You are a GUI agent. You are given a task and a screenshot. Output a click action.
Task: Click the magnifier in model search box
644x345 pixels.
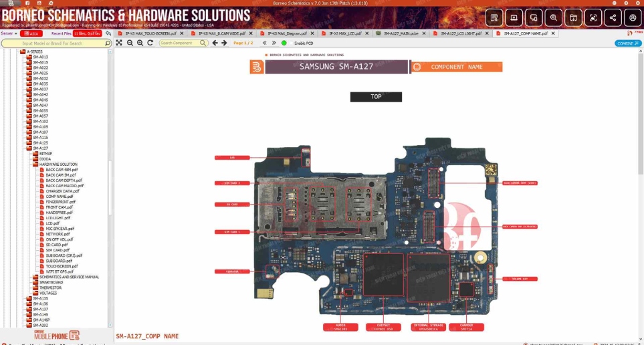coord(108,43)
